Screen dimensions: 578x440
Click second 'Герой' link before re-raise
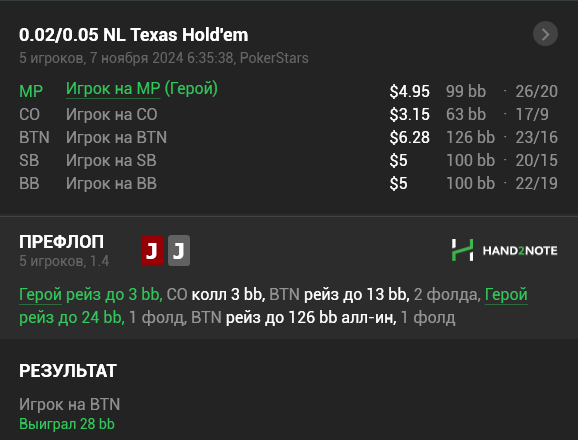click(506, 294)
